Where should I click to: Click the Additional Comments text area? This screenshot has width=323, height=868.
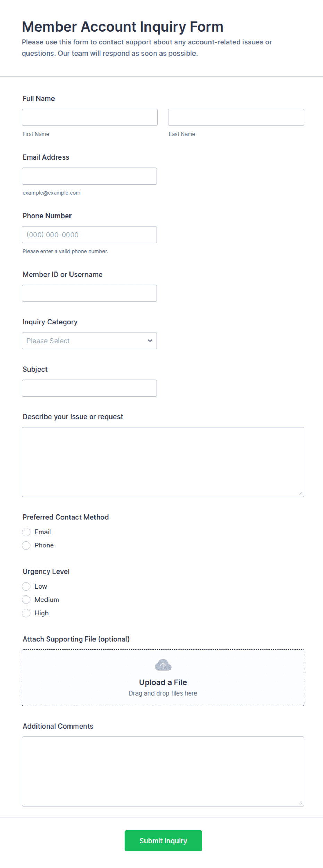coord(163,771)
